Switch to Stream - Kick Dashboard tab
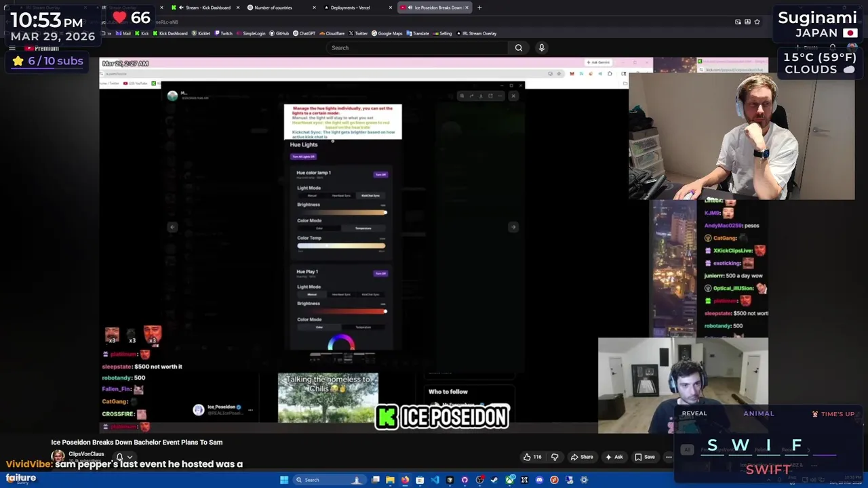The width and height of the screenshot is (868, 488). pyautogui.click(x=205, y=7)
